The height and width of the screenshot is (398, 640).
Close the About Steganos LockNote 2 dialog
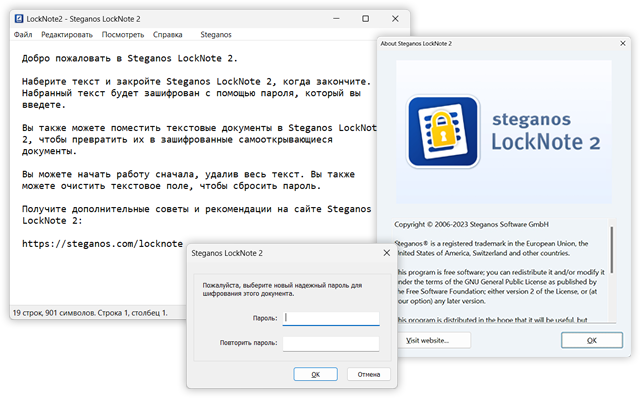622,43
